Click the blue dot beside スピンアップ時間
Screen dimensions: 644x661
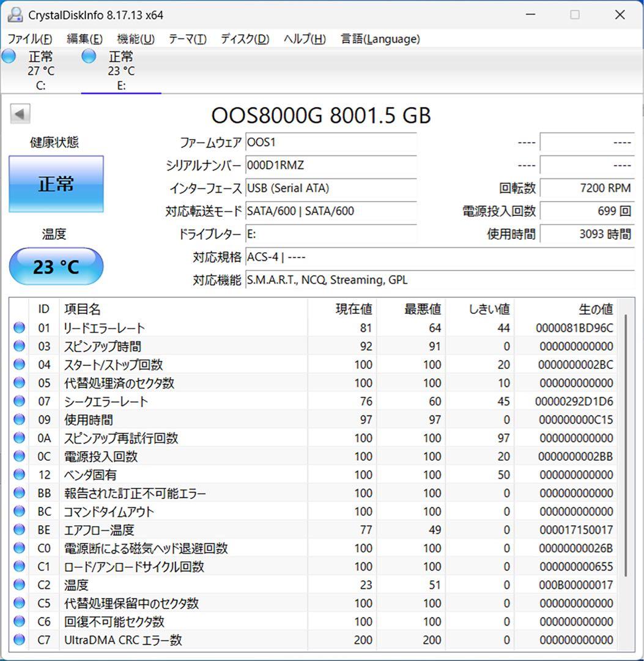[18, 346]
